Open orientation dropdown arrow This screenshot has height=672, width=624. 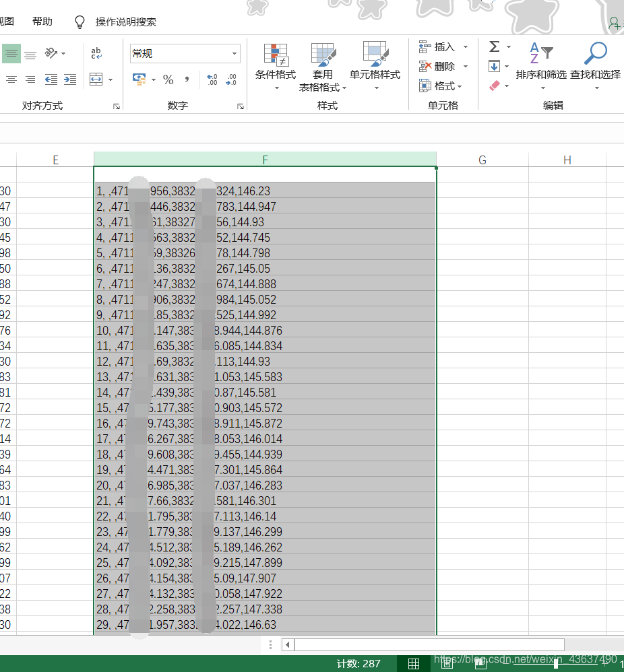[63, 54]
